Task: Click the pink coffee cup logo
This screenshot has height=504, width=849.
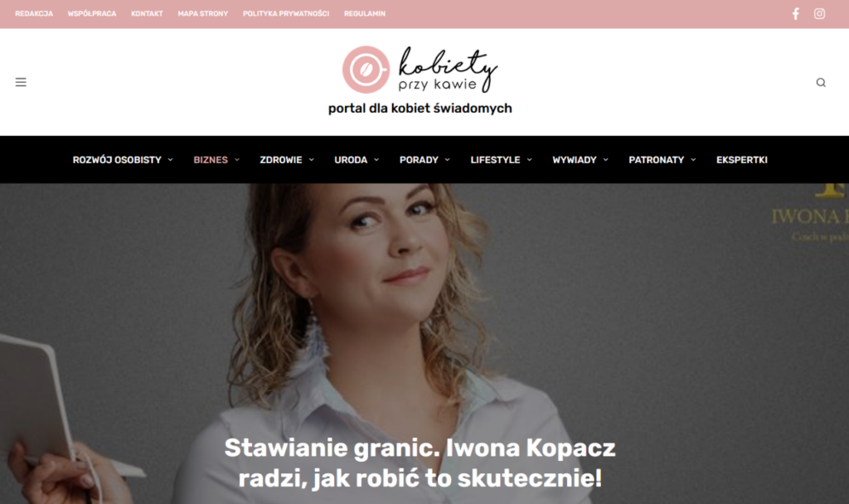Action: pos(366,70)
